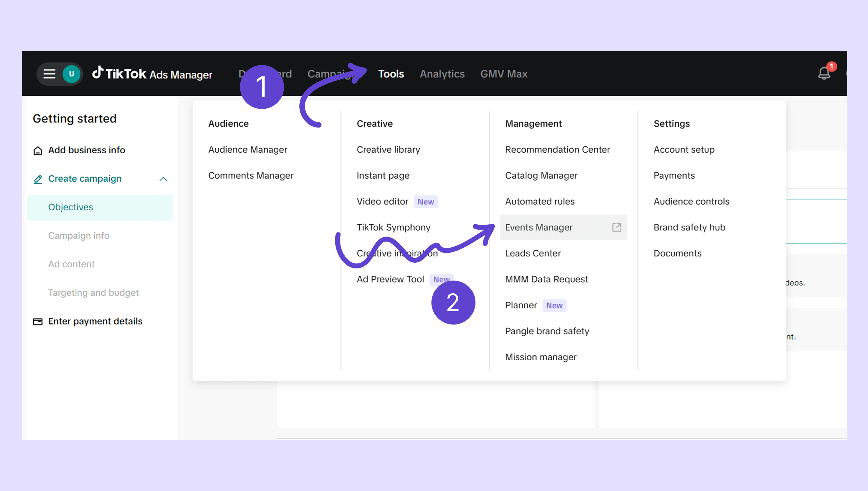Click the card icon beside Enter payment details
The height and width of the screenshot is (491, 868).
tap(38, 321)
